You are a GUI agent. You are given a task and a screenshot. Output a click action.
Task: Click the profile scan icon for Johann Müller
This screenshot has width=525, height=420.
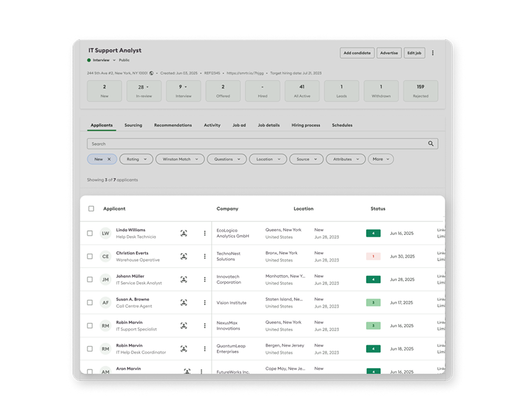[x=184, y=280]
